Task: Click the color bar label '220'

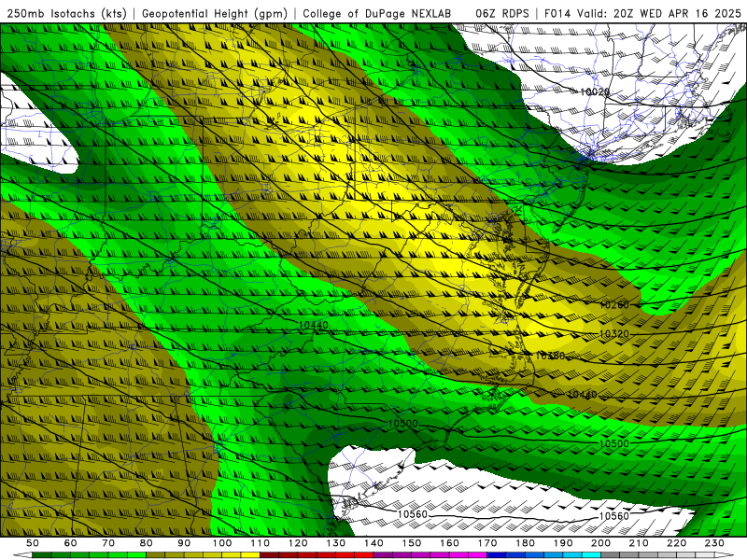Action: pos(677,543)
